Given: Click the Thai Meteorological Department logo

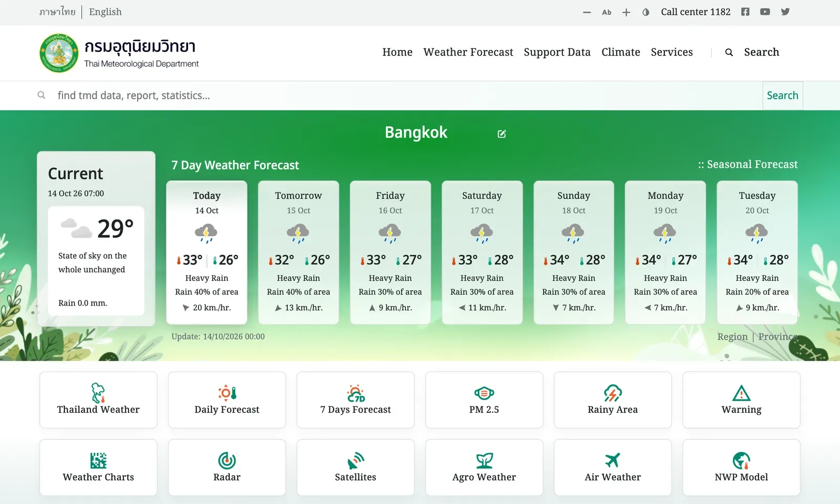Looking at the screenshot, I should pyautogui.click(x=119, y=53).
